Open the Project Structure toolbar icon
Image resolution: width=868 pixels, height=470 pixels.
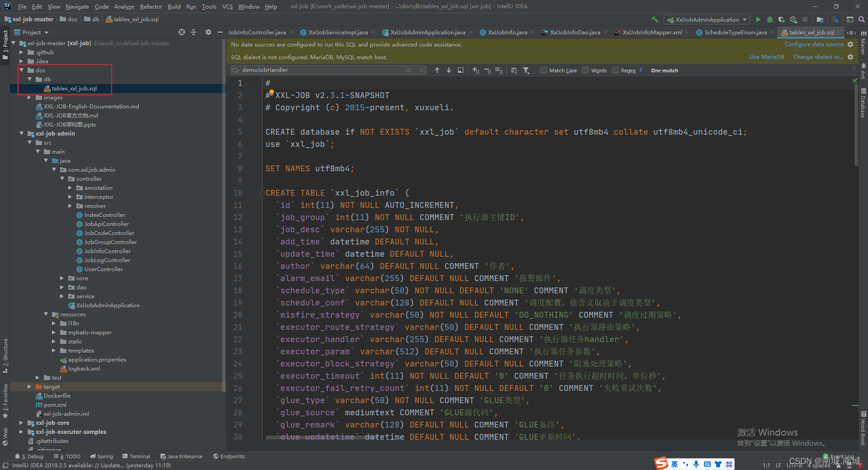(820, 19)
